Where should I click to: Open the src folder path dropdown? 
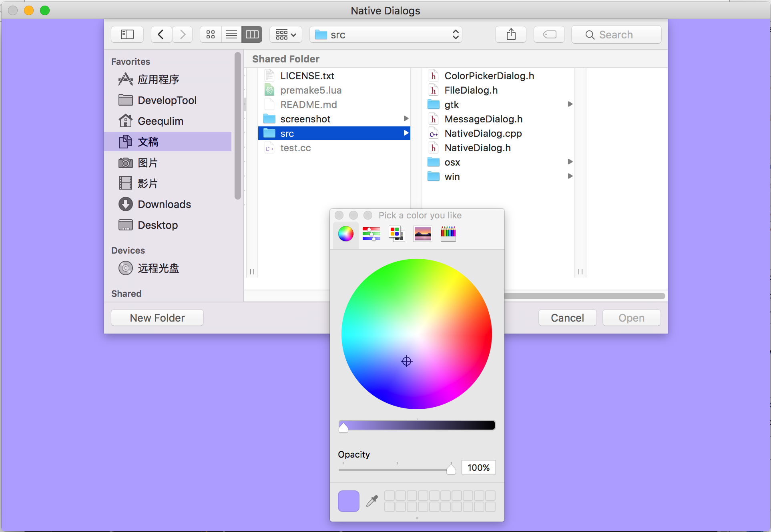(x=386, y=35)
